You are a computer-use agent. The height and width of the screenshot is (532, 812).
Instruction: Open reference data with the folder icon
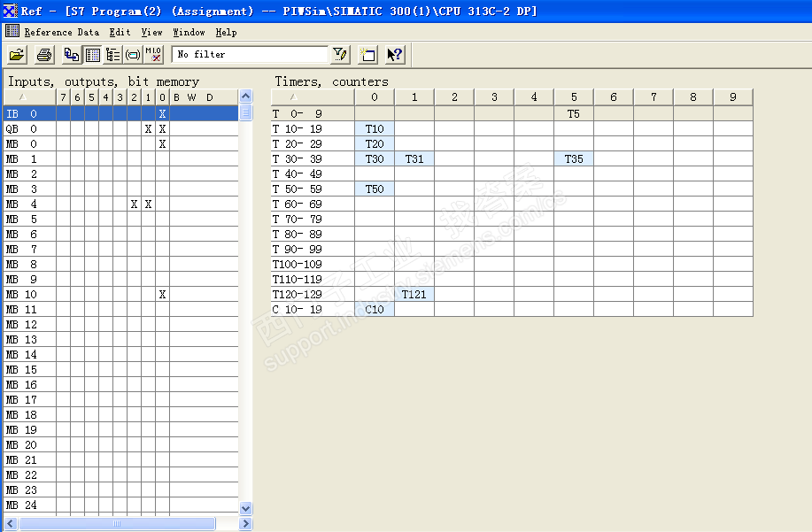pyautogui.click(x=17, y=54)
